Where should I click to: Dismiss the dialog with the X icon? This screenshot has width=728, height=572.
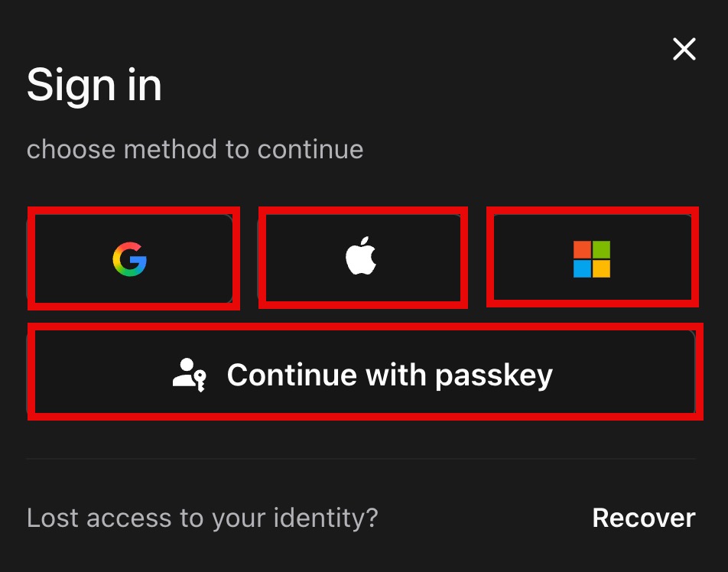point(684,50)
